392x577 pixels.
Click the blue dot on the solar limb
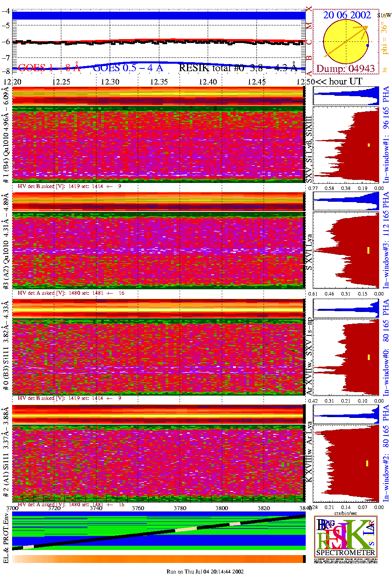click(367, 46)
